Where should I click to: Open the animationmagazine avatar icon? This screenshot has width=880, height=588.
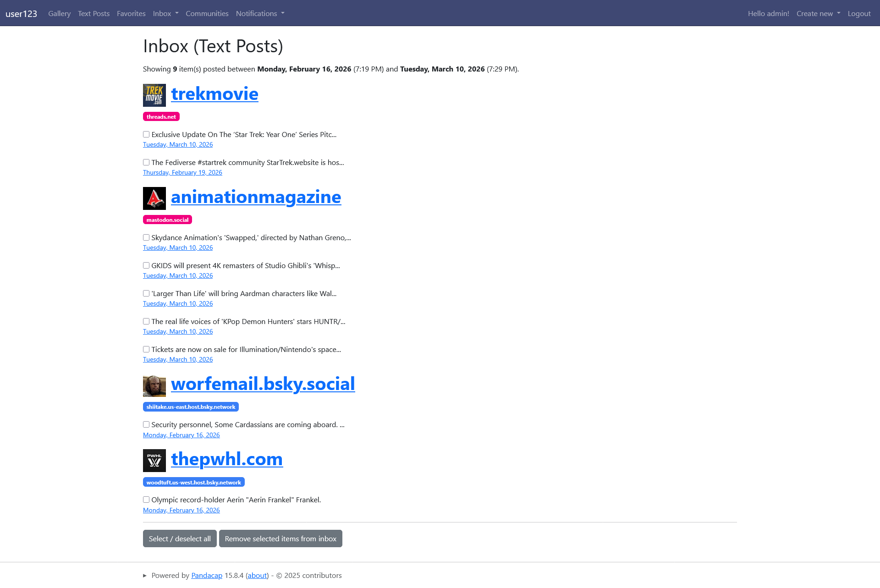click(154, 198)
